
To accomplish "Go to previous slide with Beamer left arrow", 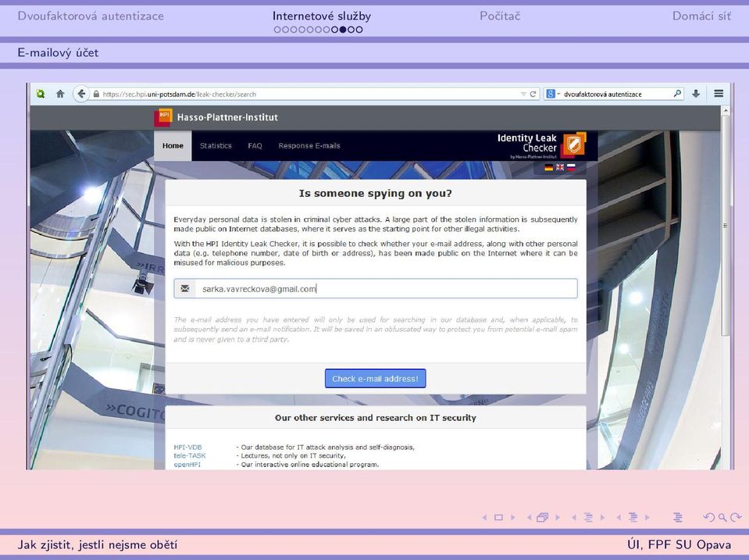I will coord(484,518).
